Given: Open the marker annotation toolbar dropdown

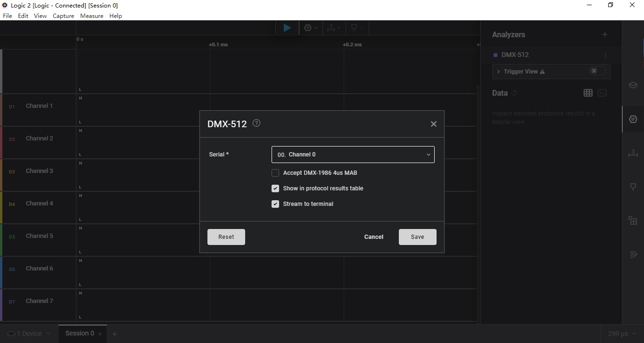Looking at the screenshot, I should point(357,28).
